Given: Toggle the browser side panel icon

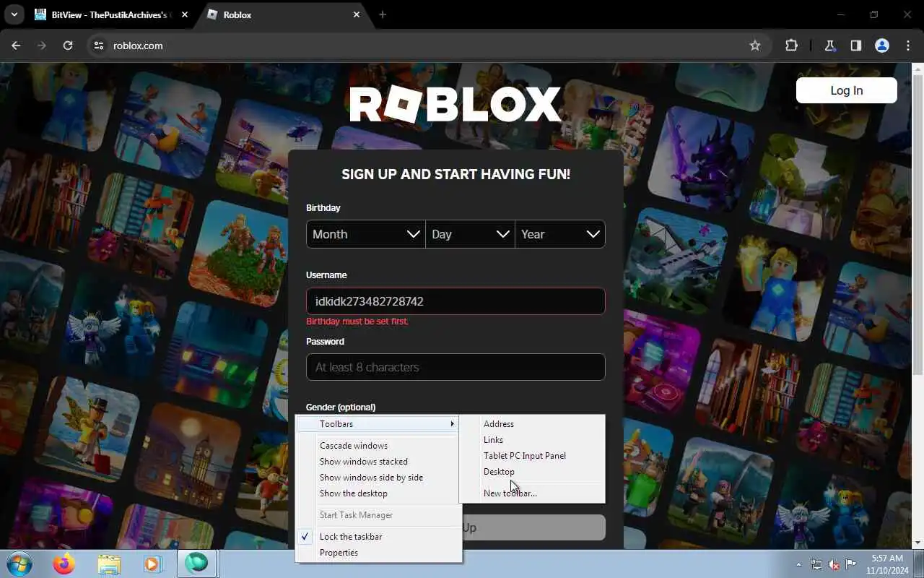Looking at the screenshot, I should tap(855, 46).
